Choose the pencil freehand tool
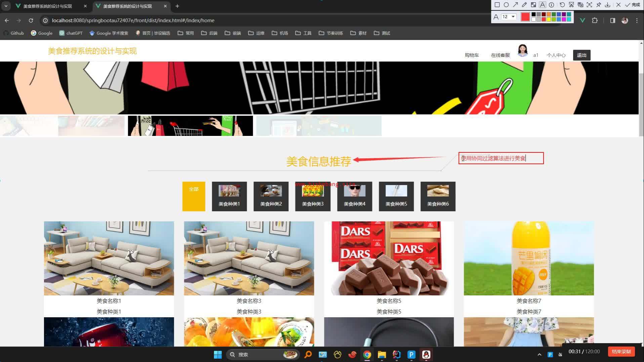The image size is (644, 362). pyautogui.click(x=524, y=5)
